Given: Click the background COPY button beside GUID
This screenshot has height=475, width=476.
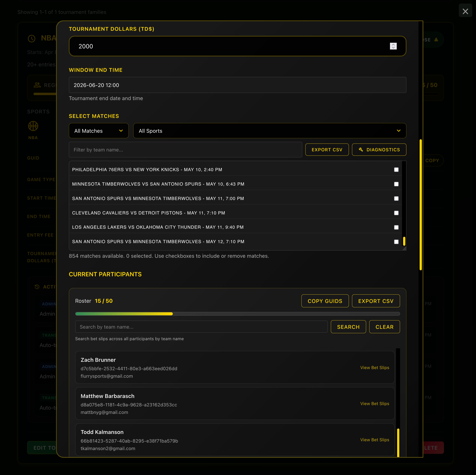Looking at the screenshot, I should pos(432,160).
